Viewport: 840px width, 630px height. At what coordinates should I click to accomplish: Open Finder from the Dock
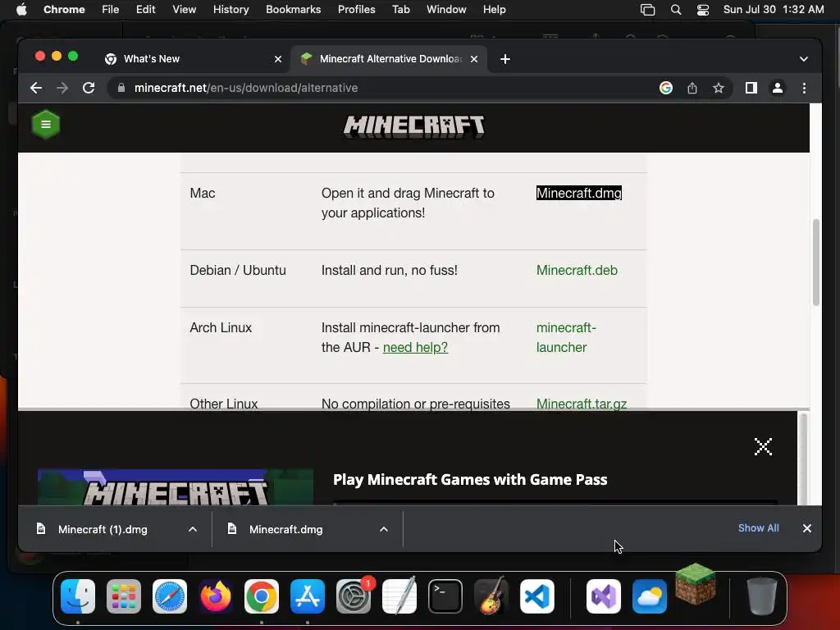[78, 596]
